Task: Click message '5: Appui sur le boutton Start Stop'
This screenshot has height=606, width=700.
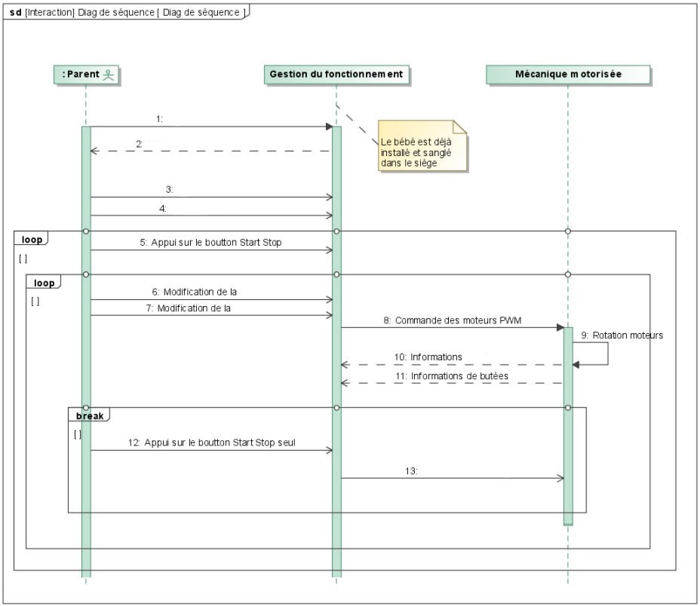Action: pyautogui.click(x=210, y=242)
